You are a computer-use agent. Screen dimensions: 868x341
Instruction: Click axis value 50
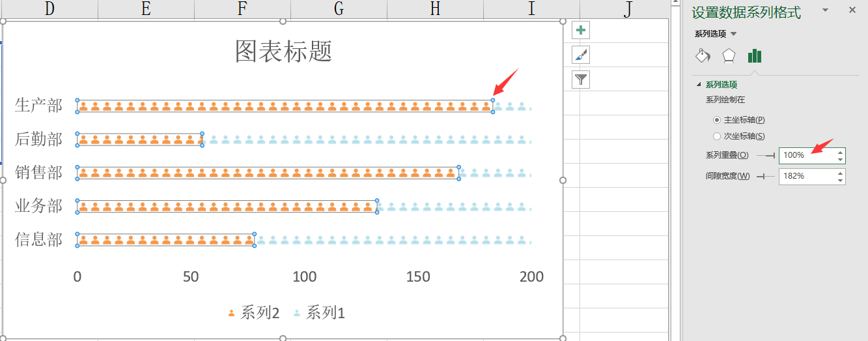coord(191,276)
